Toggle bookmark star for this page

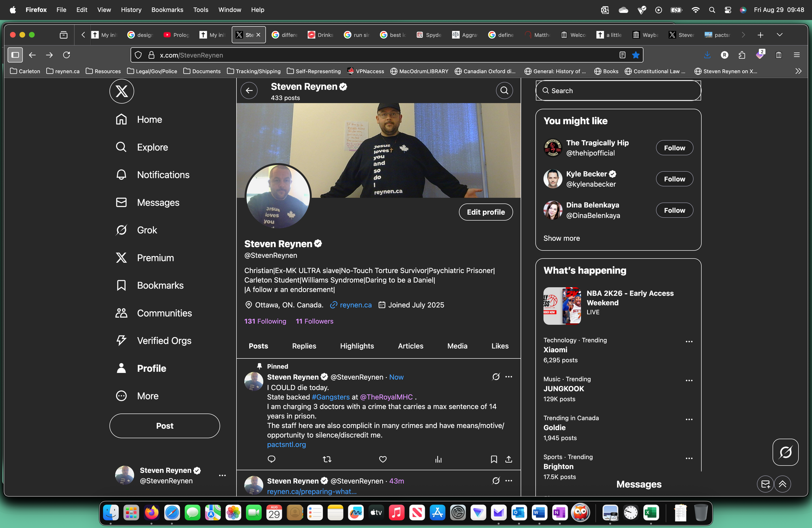(636, 55)
